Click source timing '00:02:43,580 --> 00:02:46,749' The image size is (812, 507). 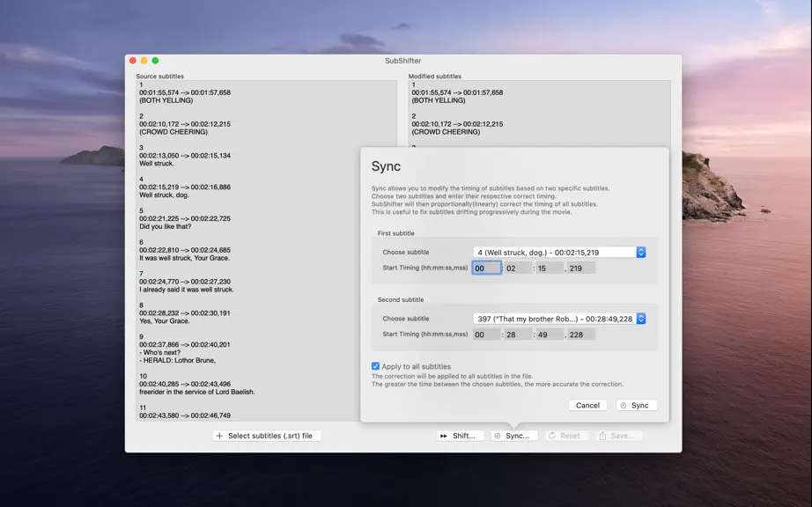[x=185, y=415]
